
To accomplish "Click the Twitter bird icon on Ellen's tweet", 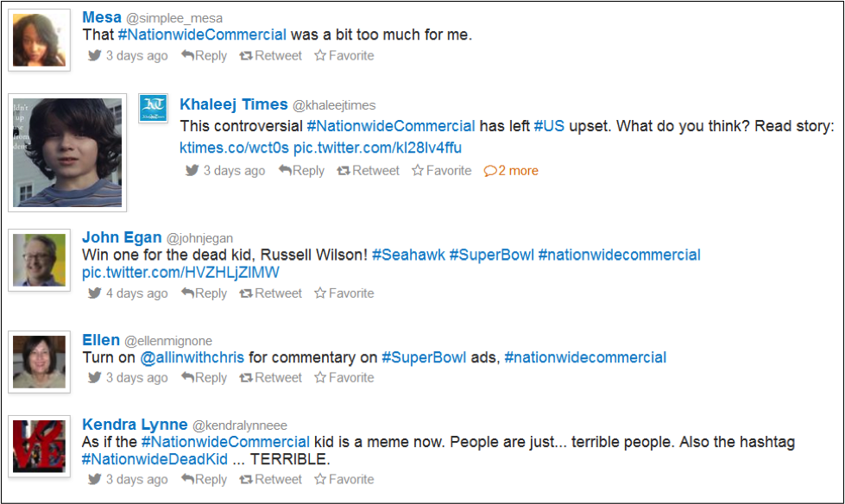I will pyautogui.click(x=94, y=377).
